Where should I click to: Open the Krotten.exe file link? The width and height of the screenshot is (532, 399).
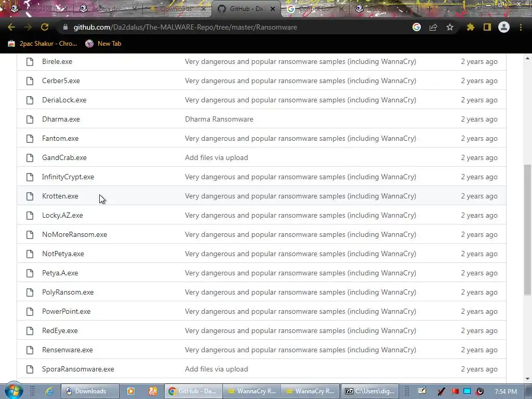(x=60, y=196)
